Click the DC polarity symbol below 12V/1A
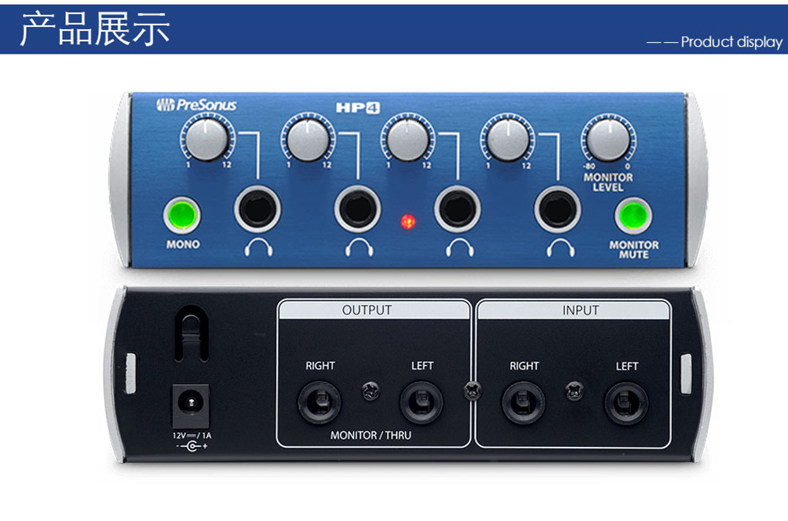Image resolution: width=788 pixels, height=521 pixels. (x=191, y=446)
